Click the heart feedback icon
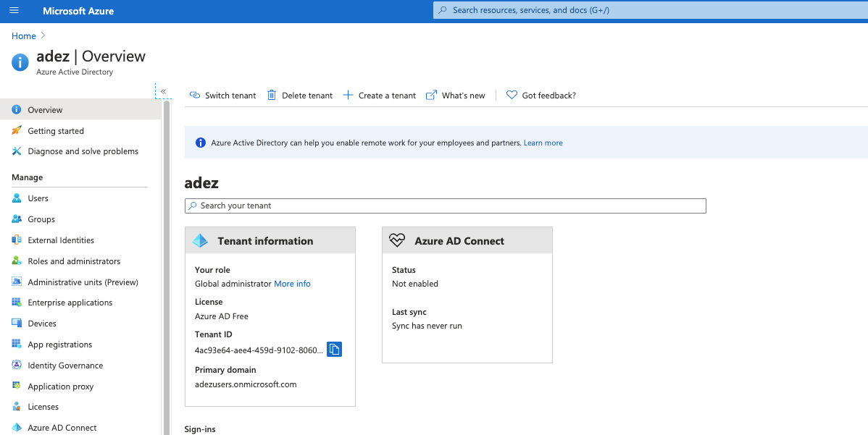Screen dimensions: 868x435 [x=512, y=95]
